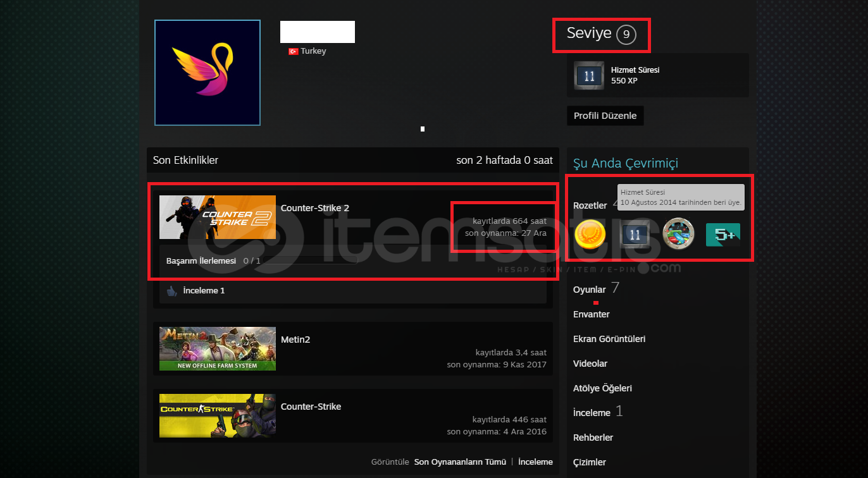Click the Seviye level label
The image size is (868, 478).
(589, 34)
